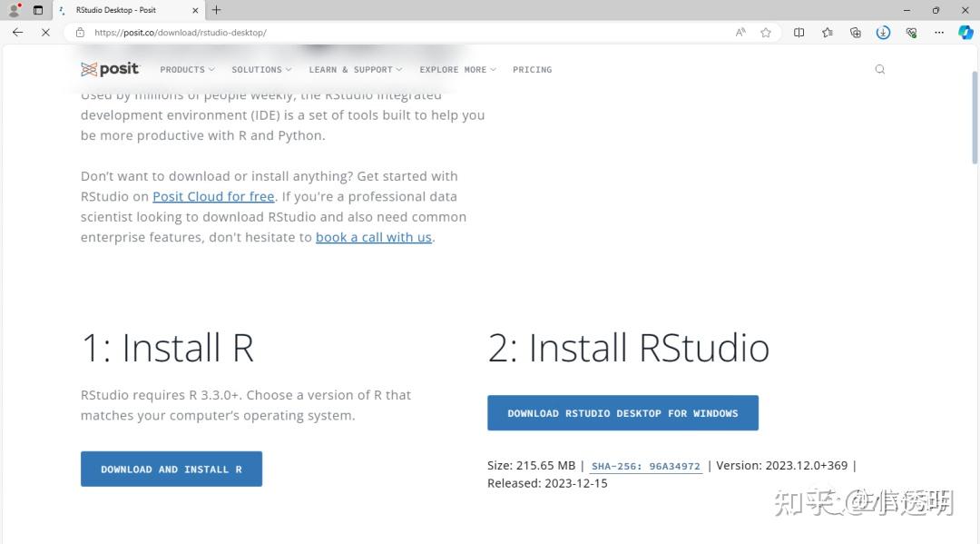980x544 pixels.
Task: Click the site search magnifier icon
Action: [x=880, y=69]
